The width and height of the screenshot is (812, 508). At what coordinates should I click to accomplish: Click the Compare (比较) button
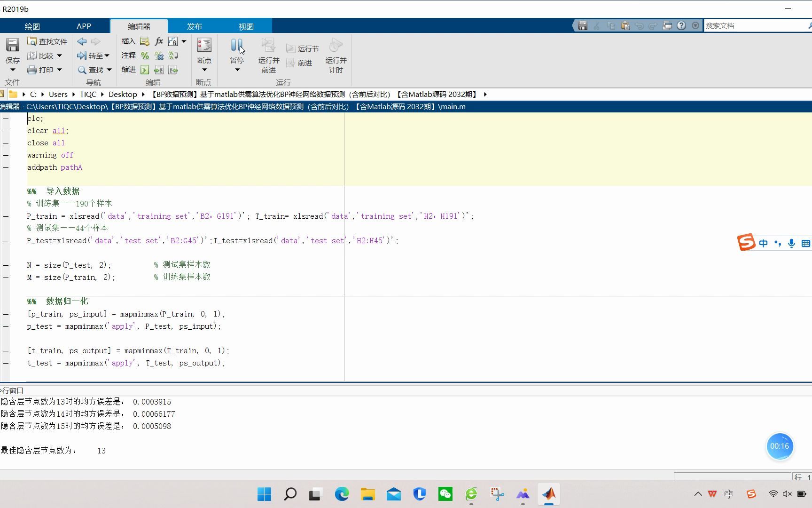tap(41, 56)
